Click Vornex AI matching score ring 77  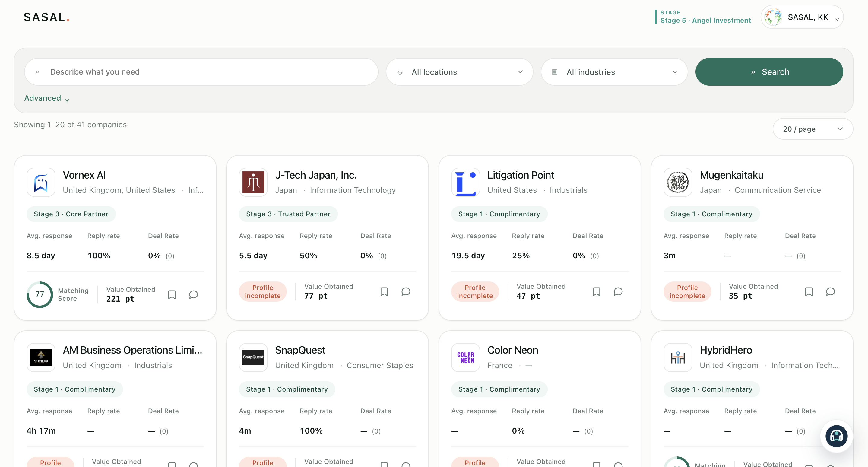point(40,294)
